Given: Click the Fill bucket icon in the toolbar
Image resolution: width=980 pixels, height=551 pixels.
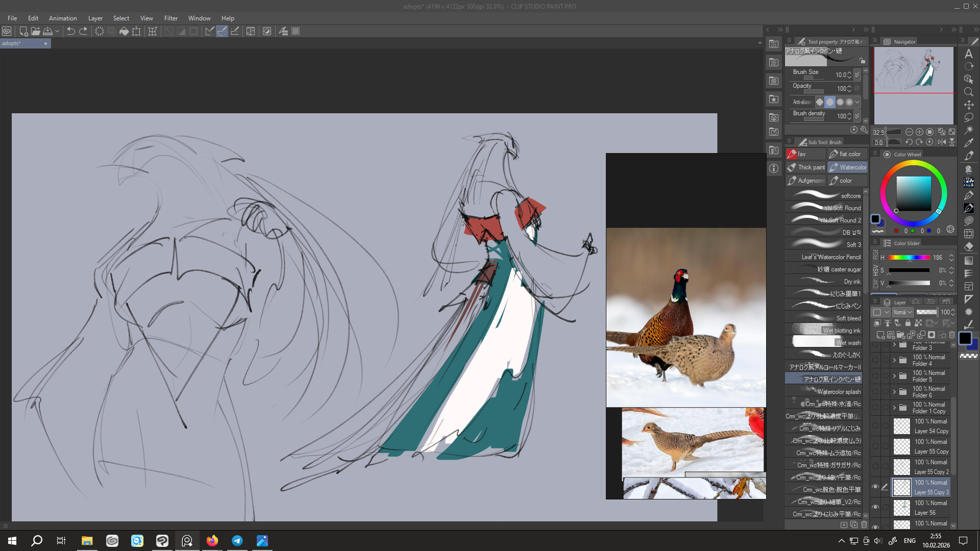Looking at the screenshot, I should click(124, 31).
